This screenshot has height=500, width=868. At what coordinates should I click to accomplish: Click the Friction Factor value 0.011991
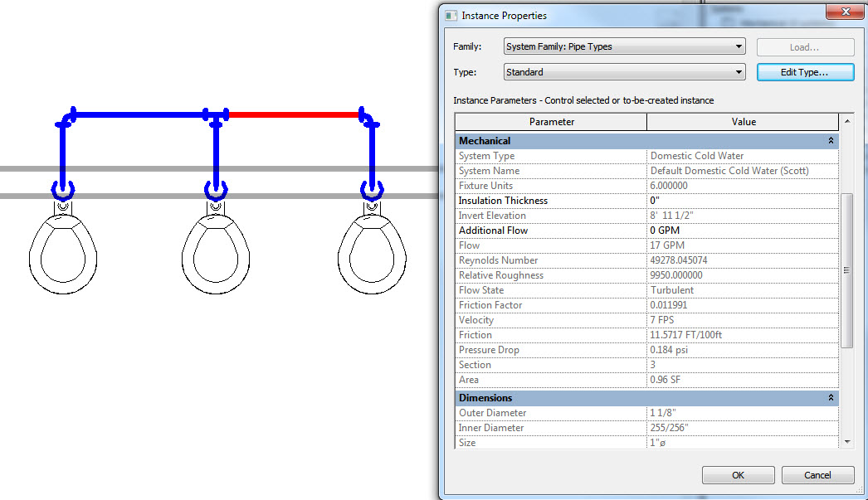[x=743, y=305]
